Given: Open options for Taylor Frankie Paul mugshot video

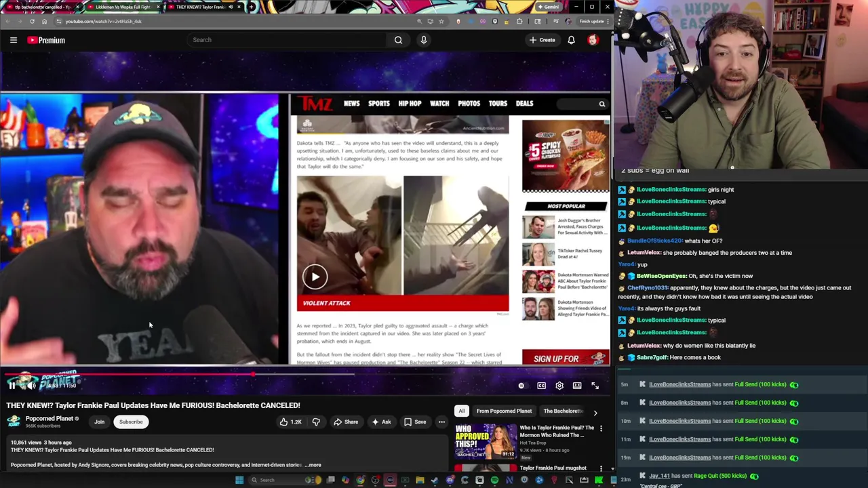Looking at the screenshot, I should tap(601, 468).
